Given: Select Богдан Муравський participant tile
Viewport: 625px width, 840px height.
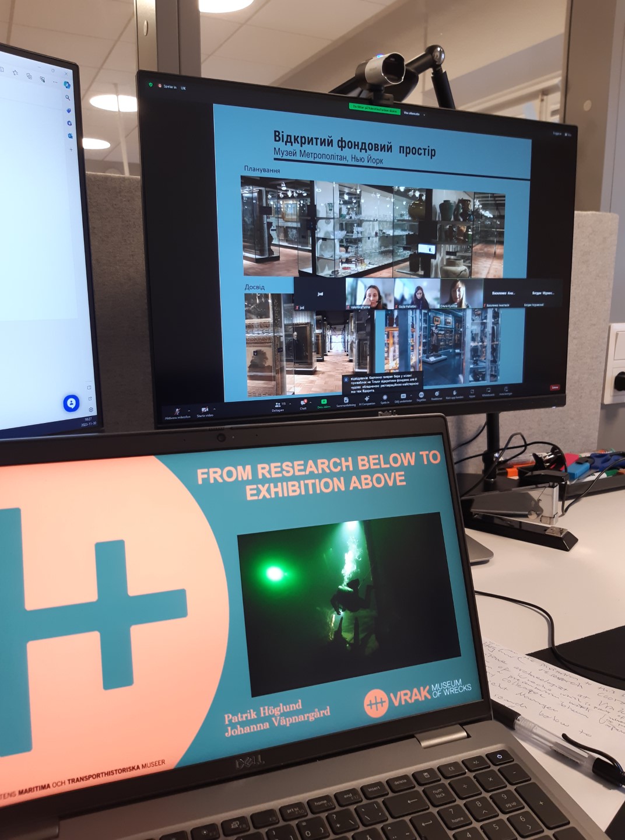Looking at the screenshot, I should coord(542,295).
